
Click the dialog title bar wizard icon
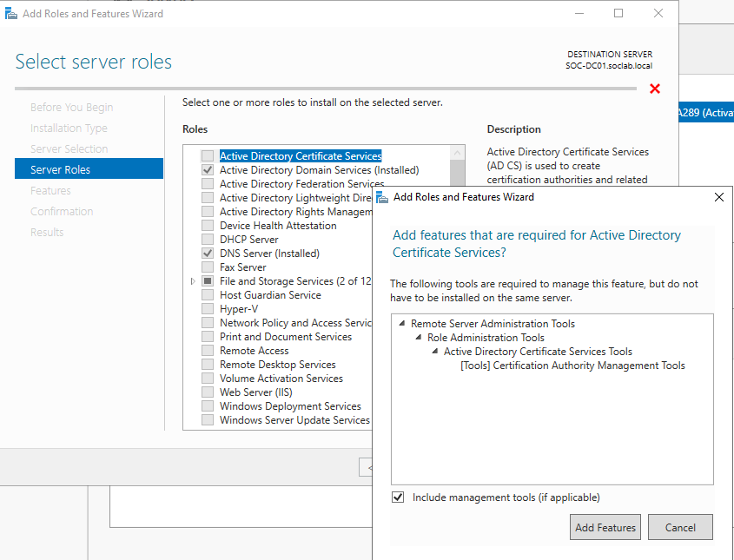tap(382, 197)
